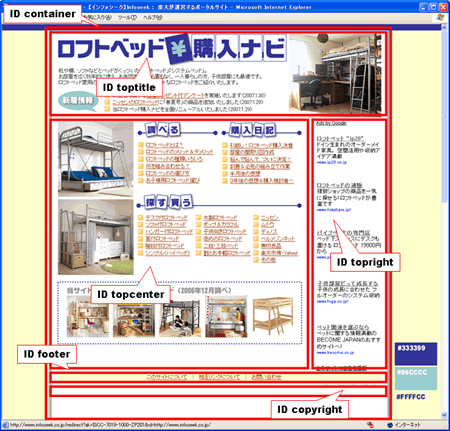450x431 pixels.
Task: Click the page icon at the left of the status bar
Action: [x=6, y=425]
